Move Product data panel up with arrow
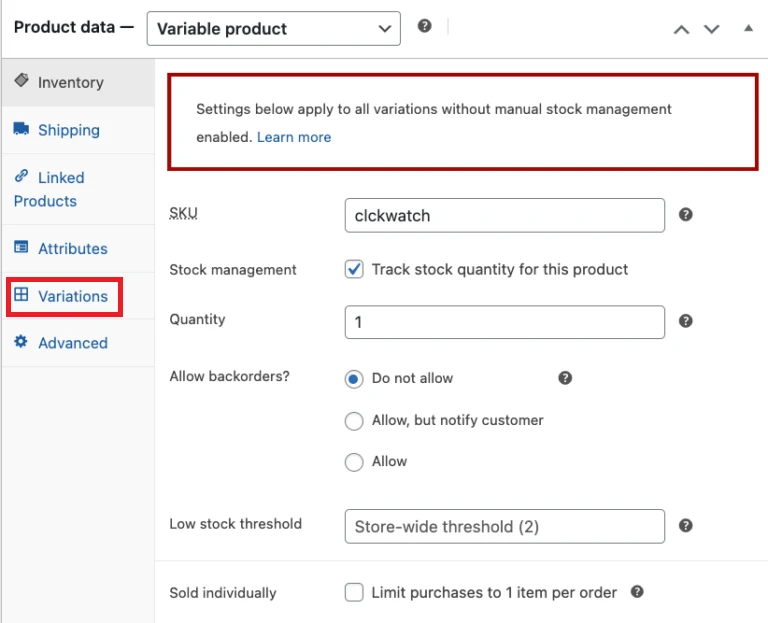Viewport: 768px width, 623px height. click(x=681, y=29)
